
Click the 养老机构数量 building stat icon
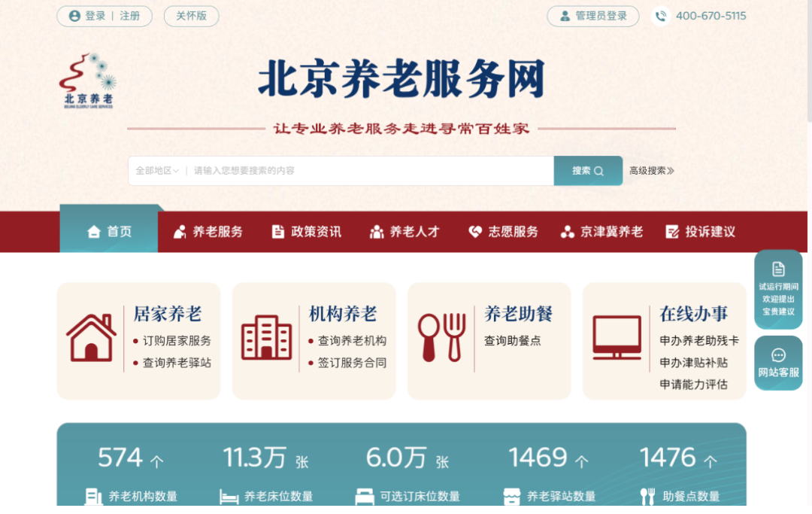(x=95, y=496)
